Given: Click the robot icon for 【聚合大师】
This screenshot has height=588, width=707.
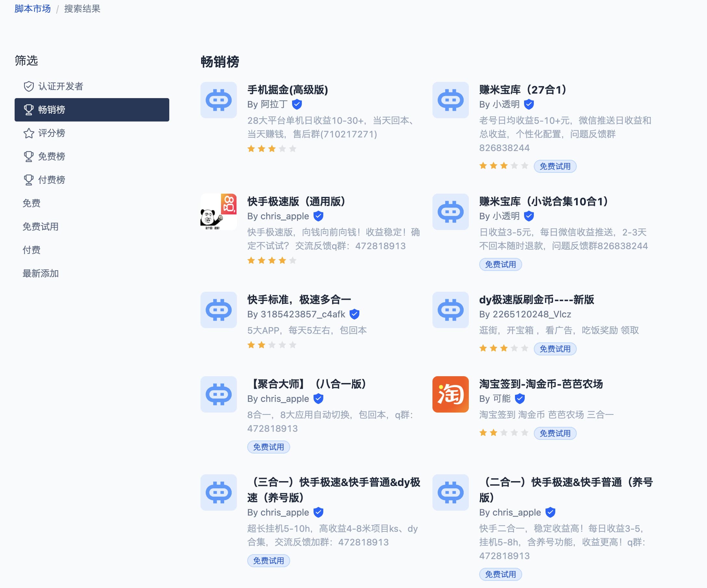Looking at the screenshot, I should pyautogui.click(x=218, y=394).
